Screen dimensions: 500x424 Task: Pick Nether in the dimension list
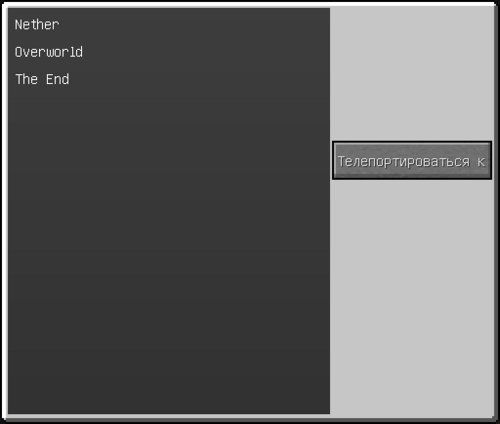pyautogui.click(x=37, y=25)
